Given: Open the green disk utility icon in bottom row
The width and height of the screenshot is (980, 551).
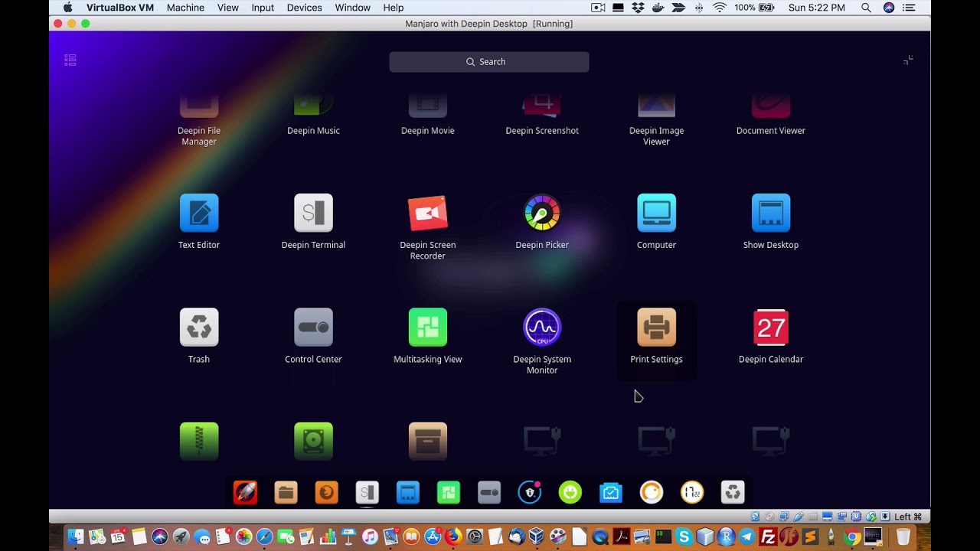Looking at the screenshot, I should click(313, 442).
